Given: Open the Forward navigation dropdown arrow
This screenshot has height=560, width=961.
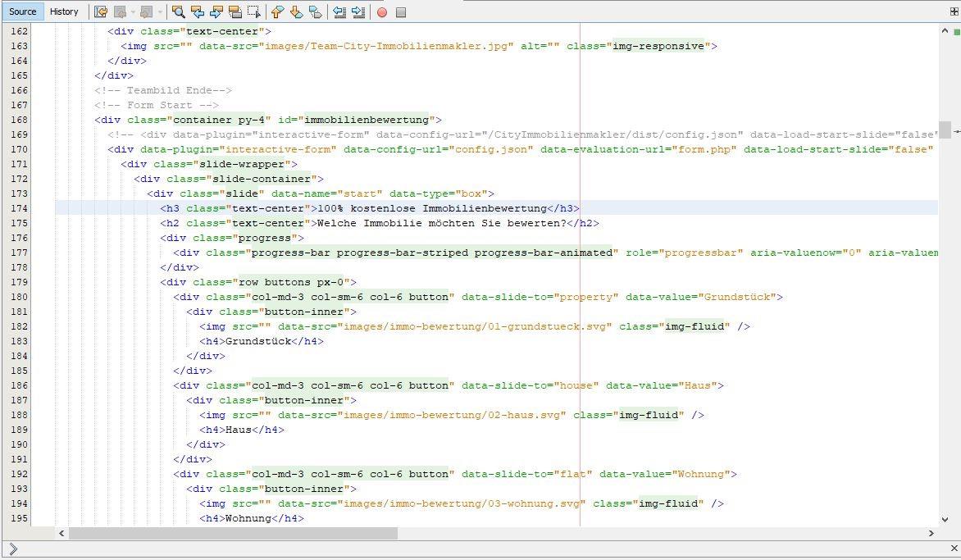Looking at the screenshot, I should (160, 12).
